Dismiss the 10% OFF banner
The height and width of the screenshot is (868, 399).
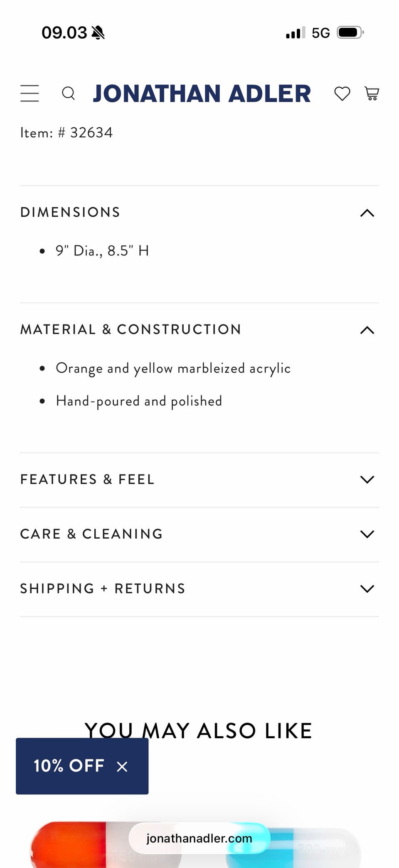tap(122, 766)
